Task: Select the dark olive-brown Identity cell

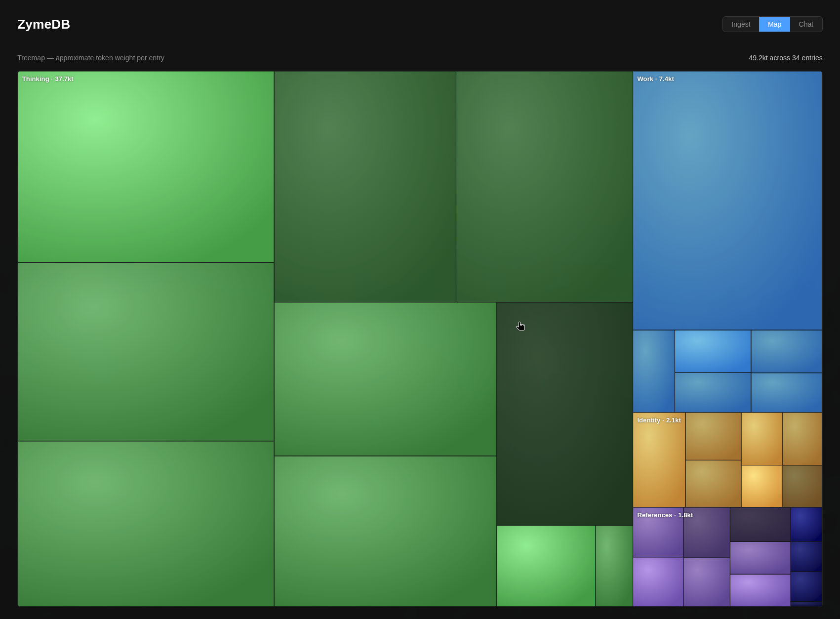Action: click(x=802, y=486)
